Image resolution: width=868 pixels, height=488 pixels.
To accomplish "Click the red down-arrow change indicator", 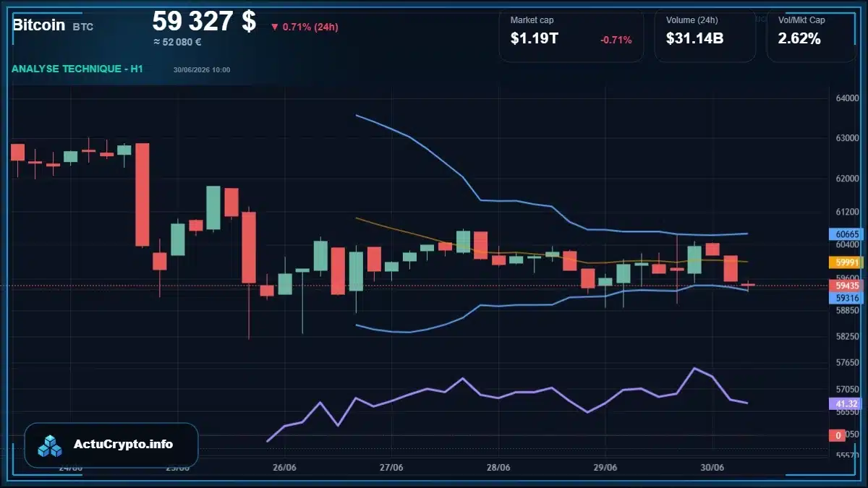I will pos(274,27).
